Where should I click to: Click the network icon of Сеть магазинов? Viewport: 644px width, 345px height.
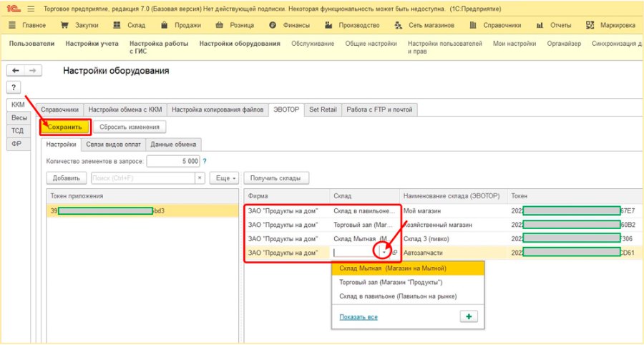[398, 26]
